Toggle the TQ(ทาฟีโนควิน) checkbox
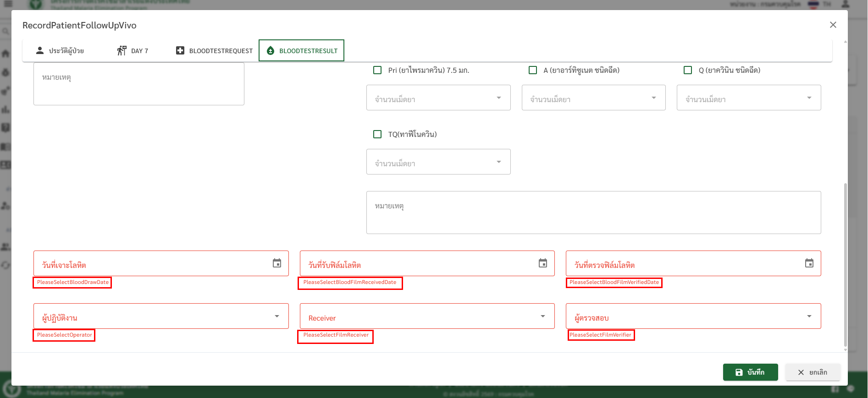This screenshot has height=398, width=868. (x=377, y=134)
